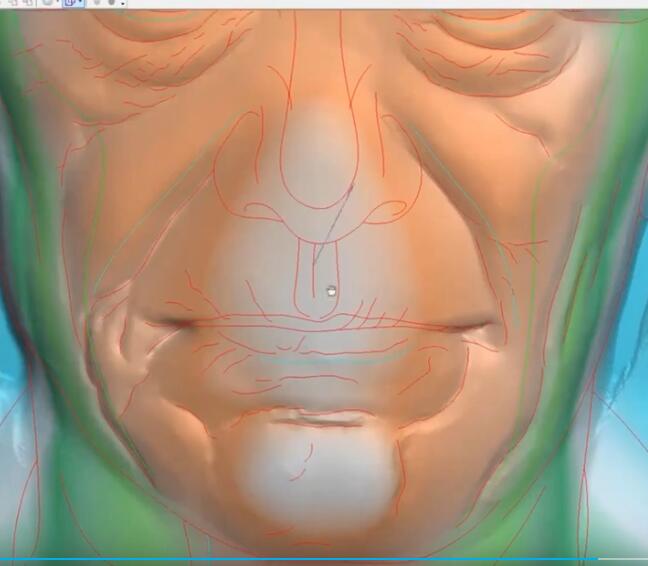Click the round gray sphere toolbar icon

[47, 3]
